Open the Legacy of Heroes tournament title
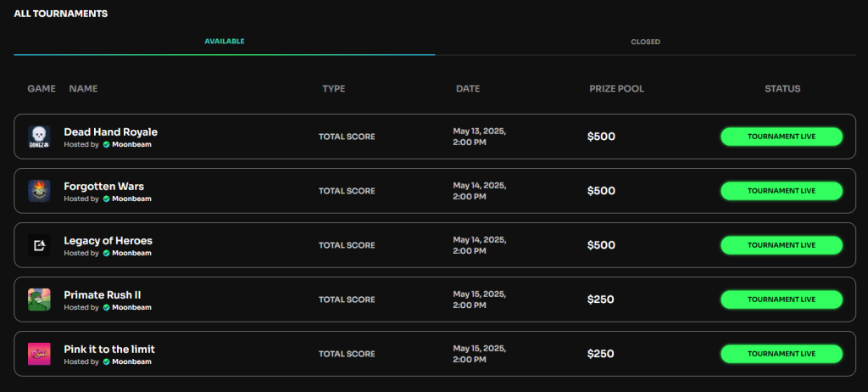Image resolution: width=868 pixels, height=392 pixels. tap(108, 241)
